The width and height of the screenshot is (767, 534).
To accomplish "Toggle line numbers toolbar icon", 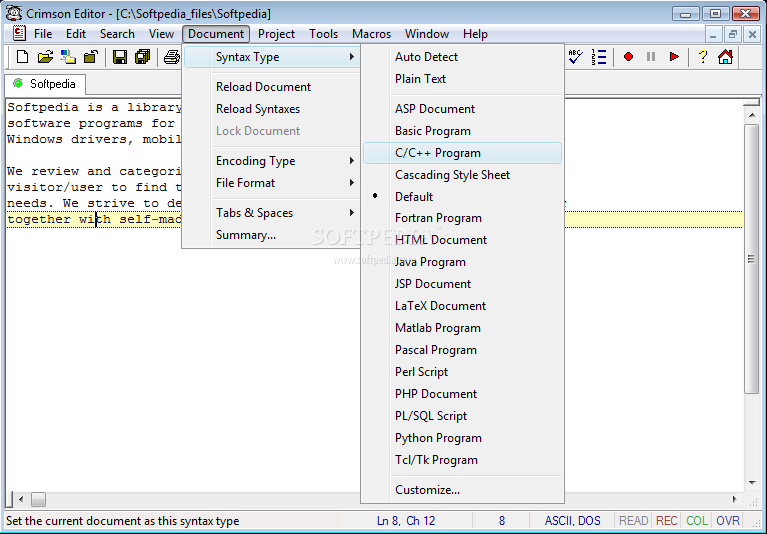I will point(599,57).
